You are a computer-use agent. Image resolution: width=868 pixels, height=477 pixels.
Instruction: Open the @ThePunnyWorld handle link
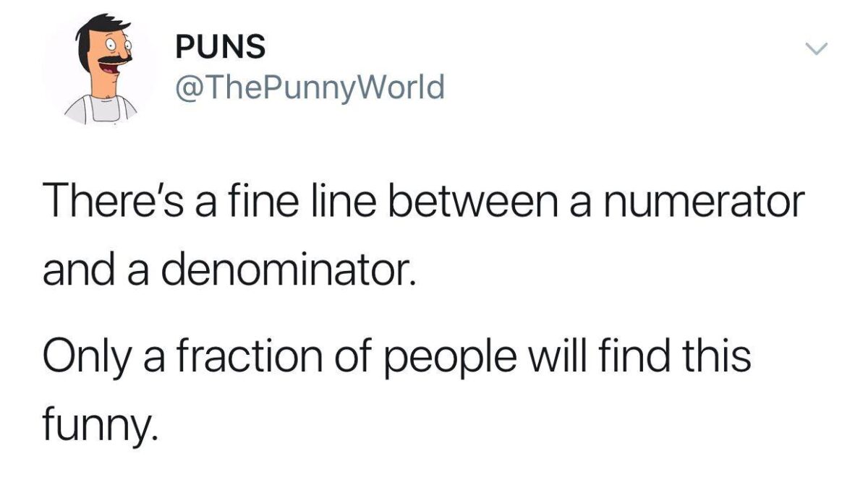(x=310, y=88)
